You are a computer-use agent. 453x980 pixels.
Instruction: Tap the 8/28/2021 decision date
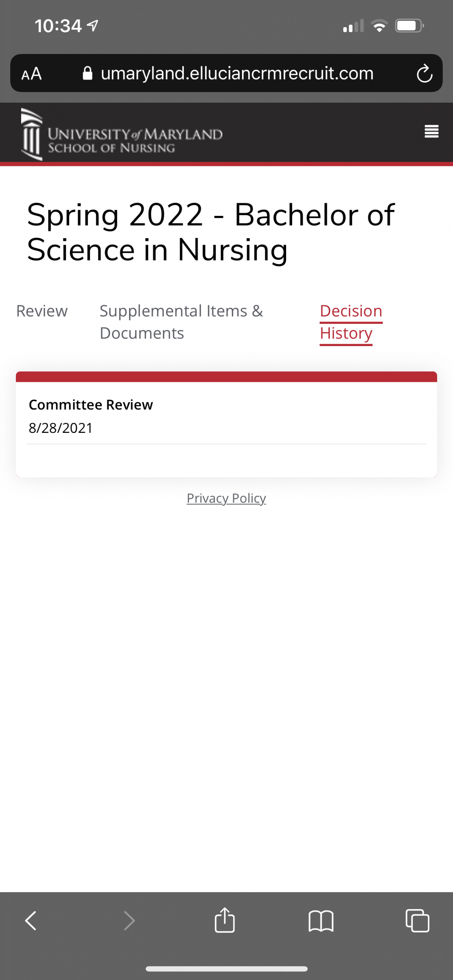[x=61, y=428]
